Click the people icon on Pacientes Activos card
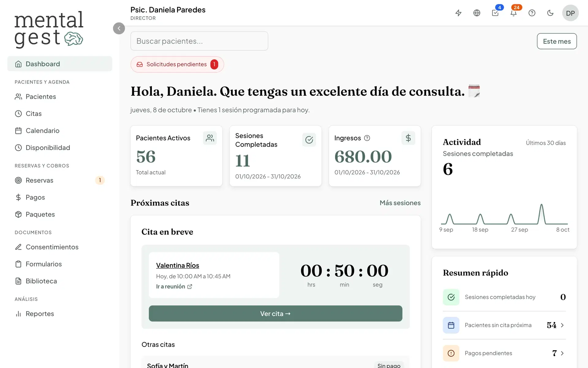Viewport: 588px width, 368px height. [x=210, y=138]
